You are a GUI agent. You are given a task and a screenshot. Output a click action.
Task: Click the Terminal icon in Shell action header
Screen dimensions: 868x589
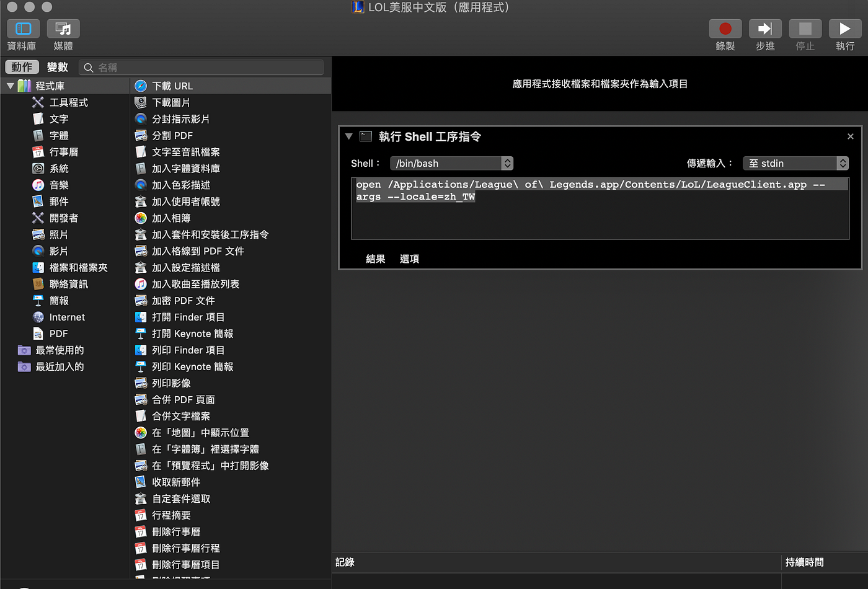click(x=366, y=136)
